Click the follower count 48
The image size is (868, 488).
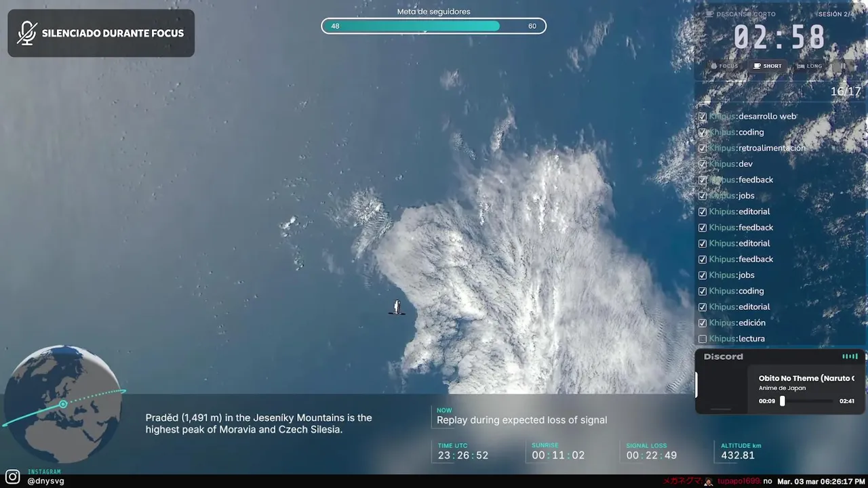335,26
